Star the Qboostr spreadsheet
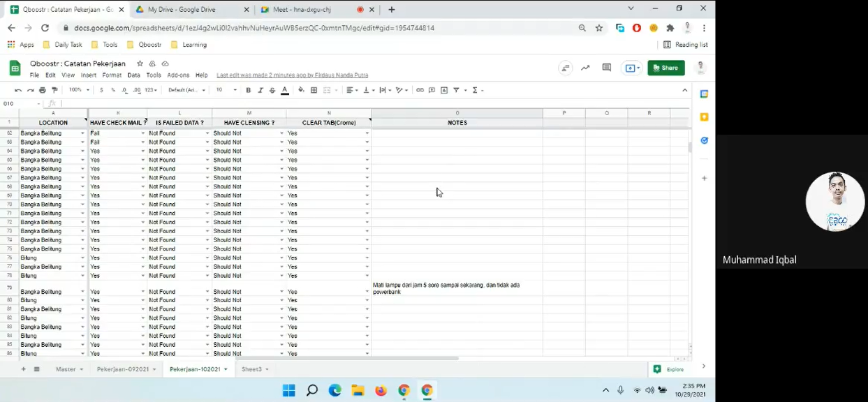Viewport: 868px width, 402px height. (140, 64)
